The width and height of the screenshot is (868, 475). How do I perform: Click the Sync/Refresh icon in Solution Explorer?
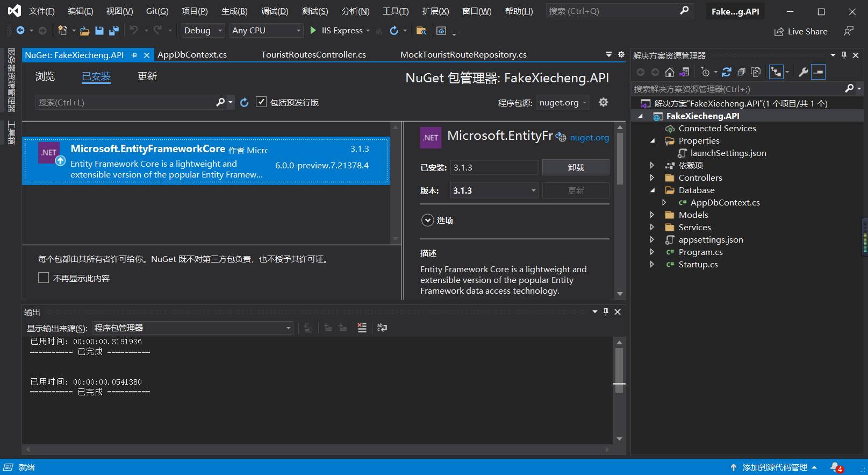coord(727,72)
